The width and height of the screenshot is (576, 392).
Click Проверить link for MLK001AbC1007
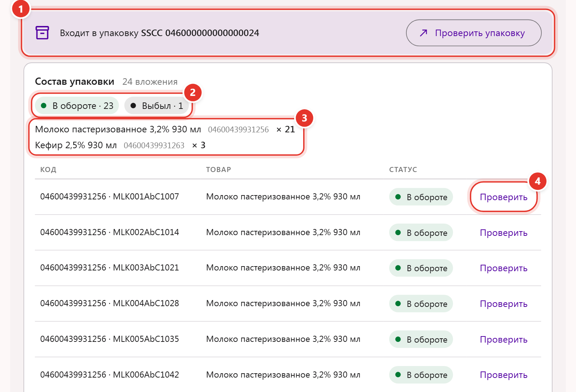[503, 197]
